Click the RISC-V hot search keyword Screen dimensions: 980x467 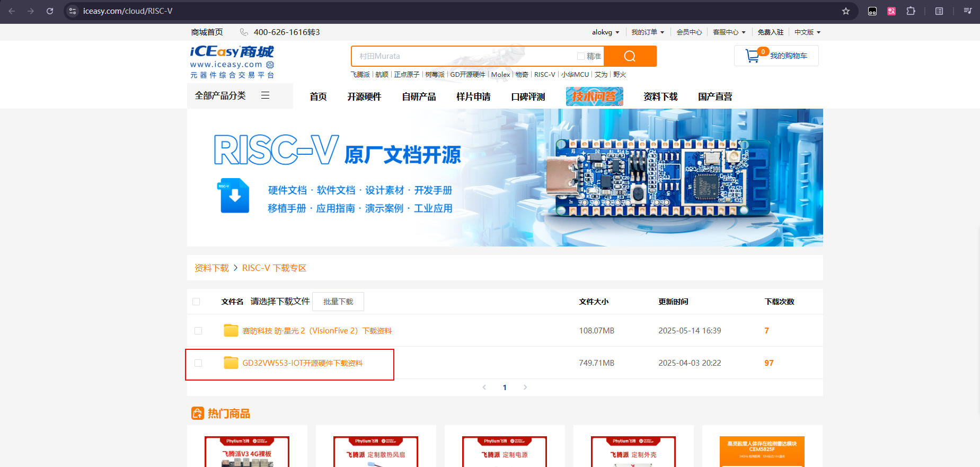(545, 75)
